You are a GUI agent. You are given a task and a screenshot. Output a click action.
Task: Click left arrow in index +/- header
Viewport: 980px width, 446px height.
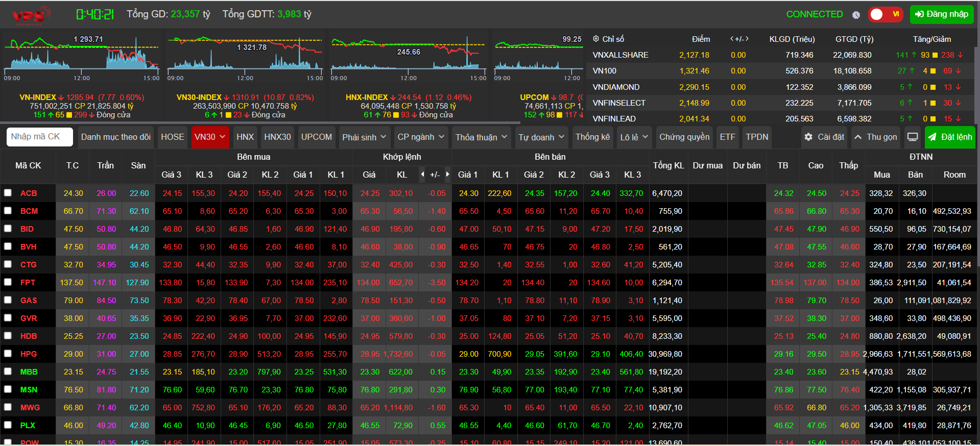coord(732,39)
